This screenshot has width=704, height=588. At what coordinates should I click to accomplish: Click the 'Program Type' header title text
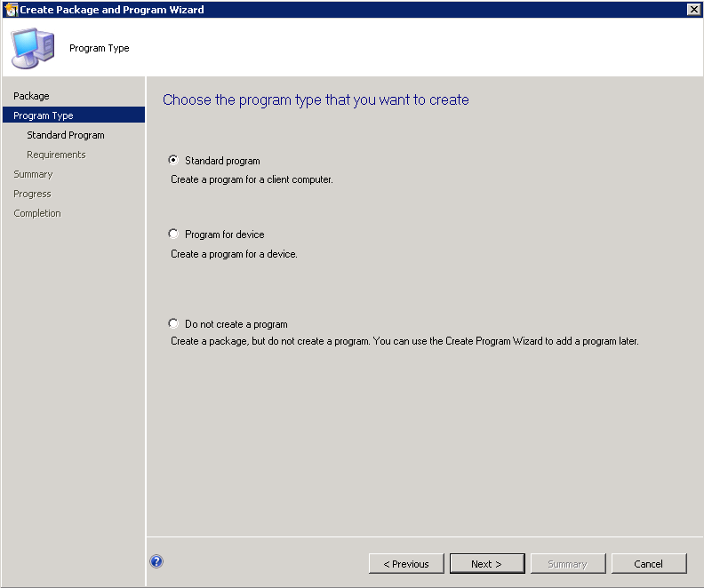pos(100,48)
